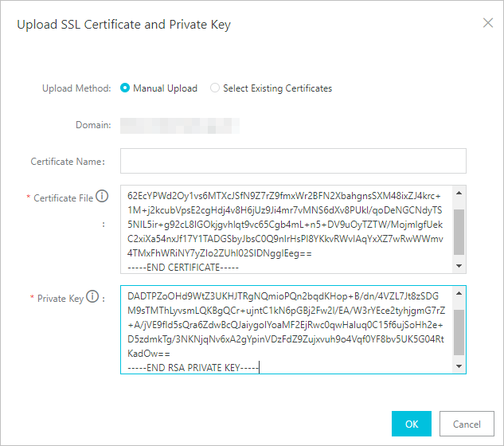Close the Upload SSL Certificate dialog
Viewport: 504px width, 446px height.
(488, 23)
